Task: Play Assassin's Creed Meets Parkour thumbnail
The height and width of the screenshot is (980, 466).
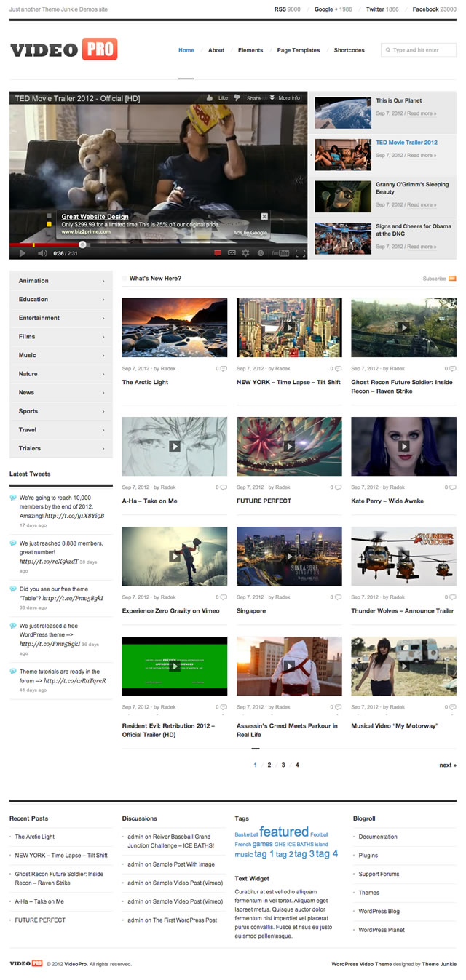Action: (289, 666)
